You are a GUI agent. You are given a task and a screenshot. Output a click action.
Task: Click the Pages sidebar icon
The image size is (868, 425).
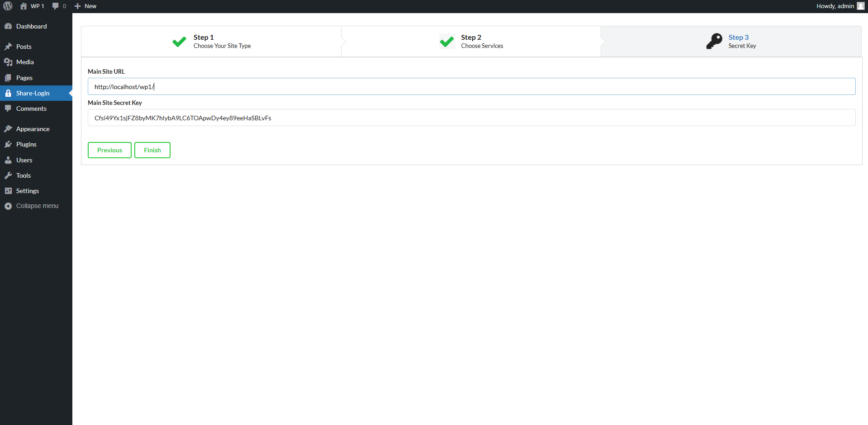[x=9, y=77]
